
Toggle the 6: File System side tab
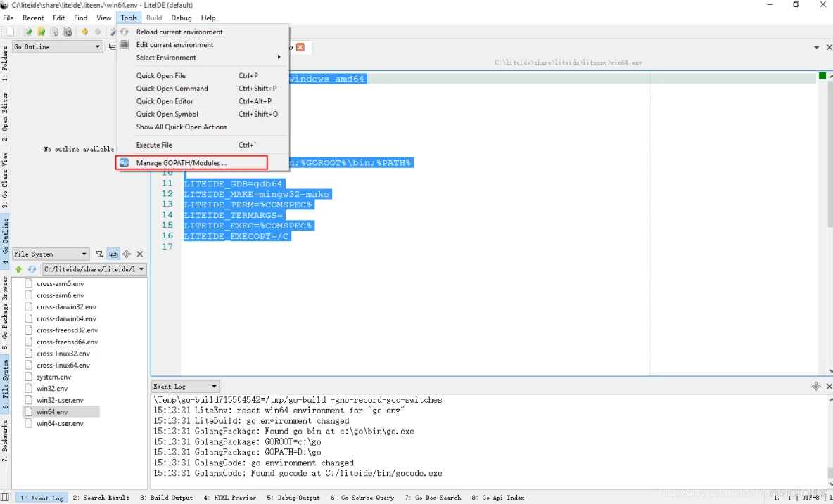[x=5, y=385]
